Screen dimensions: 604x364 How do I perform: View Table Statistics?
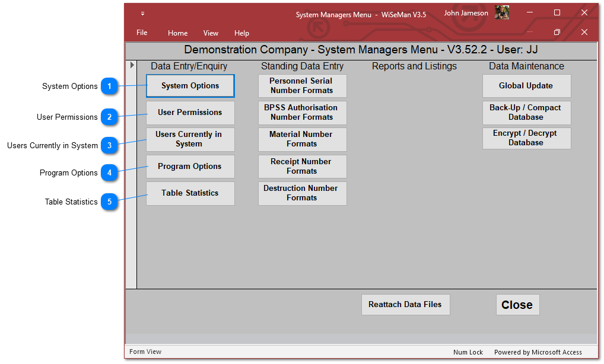(x=190, y=193)
